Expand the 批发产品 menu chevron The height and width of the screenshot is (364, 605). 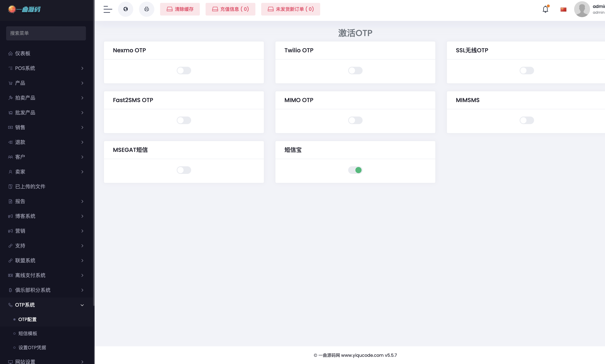pyautogui.click(x=82, y=113)
